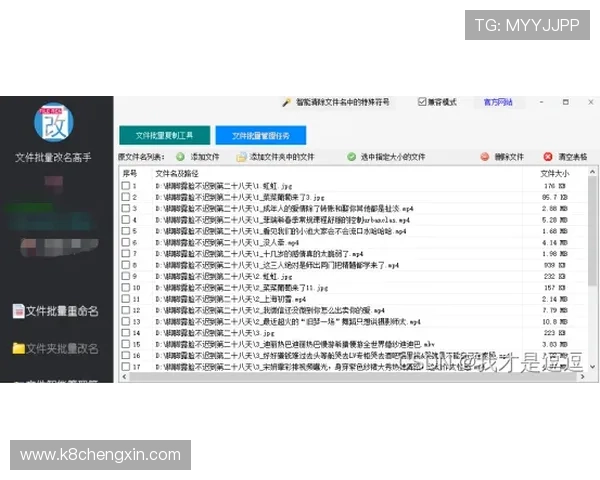Click the vertical scrollbar down arrow
The image size is (600, 480).
coord(592,367)
